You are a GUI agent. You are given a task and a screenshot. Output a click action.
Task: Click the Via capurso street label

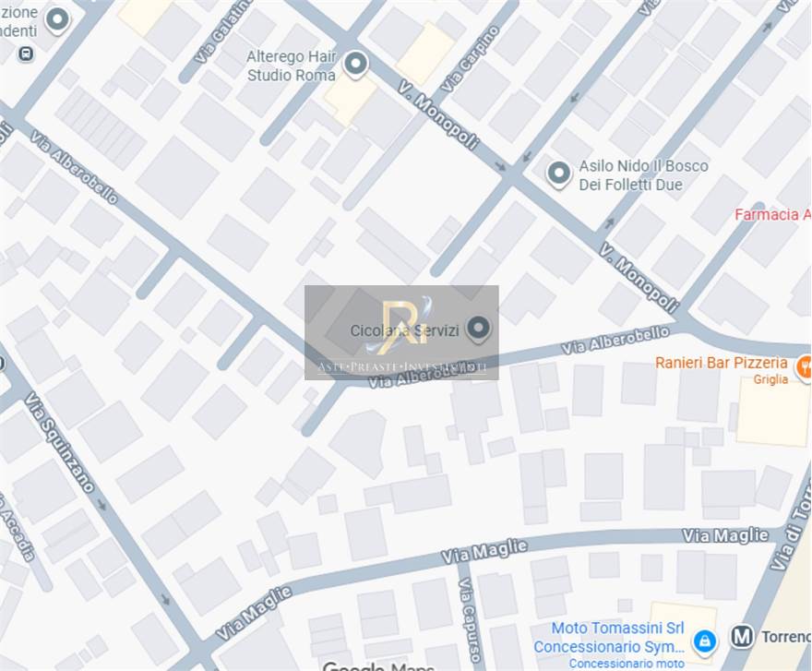(468, 620)
